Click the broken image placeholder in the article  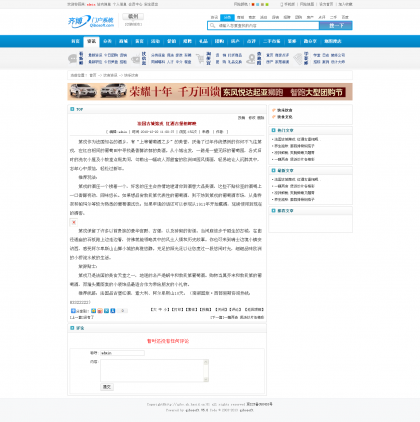pos(74,222)
